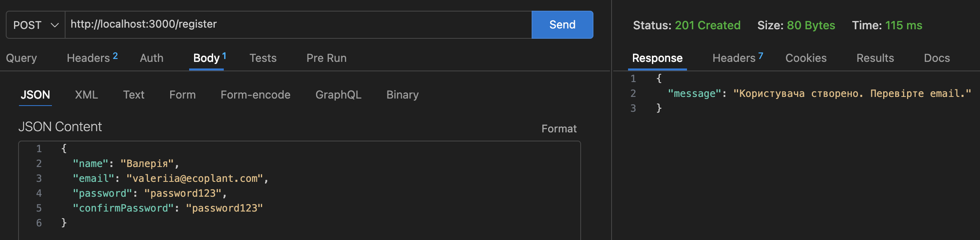Image resolution: width=980 pixels, height=240 pixels.
Task: Click the Format JSON link
Action: pos(559,129)
